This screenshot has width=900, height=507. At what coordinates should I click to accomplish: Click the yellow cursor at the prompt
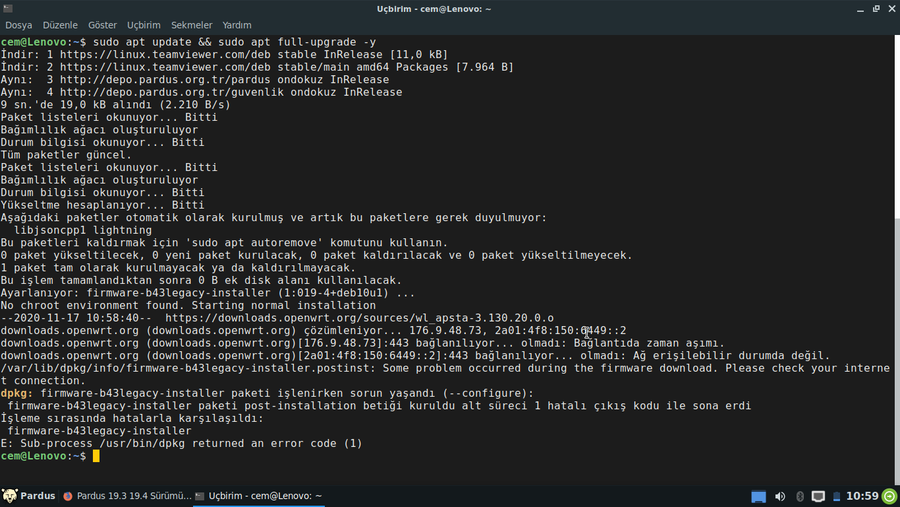coord(96,456)
